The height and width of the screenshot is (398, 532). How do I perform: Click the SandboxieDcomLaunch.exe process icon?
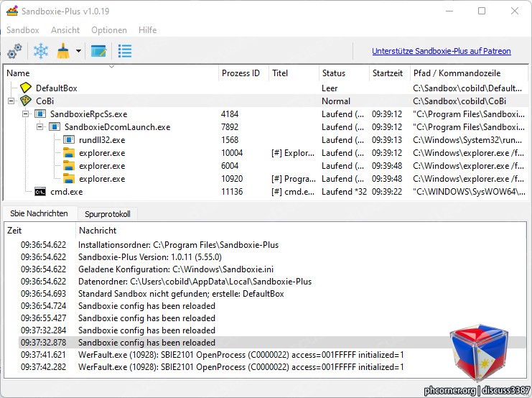tap(55, 126)
